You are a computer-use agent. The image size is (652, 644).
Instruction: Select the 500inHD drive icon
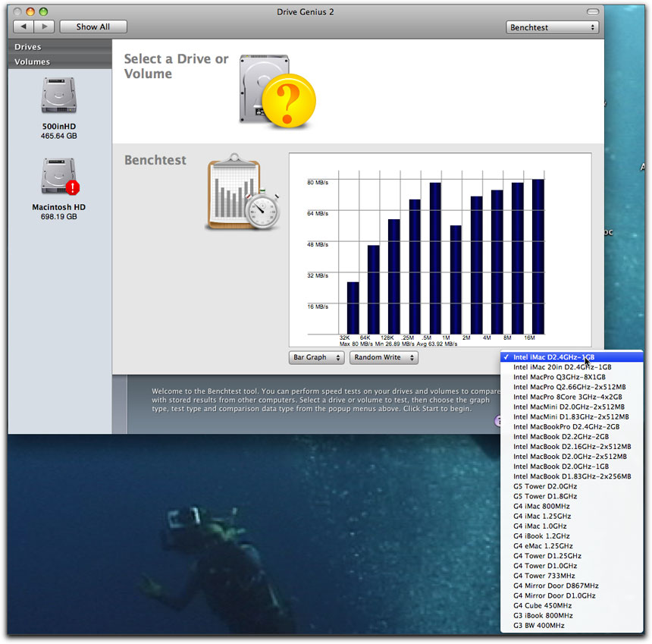click(58, 96)
